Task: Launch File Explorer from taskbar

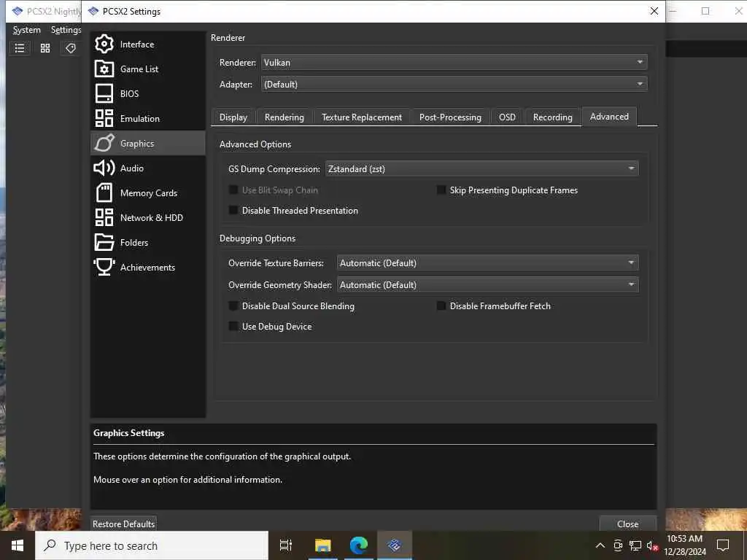Action: [322, 545]
